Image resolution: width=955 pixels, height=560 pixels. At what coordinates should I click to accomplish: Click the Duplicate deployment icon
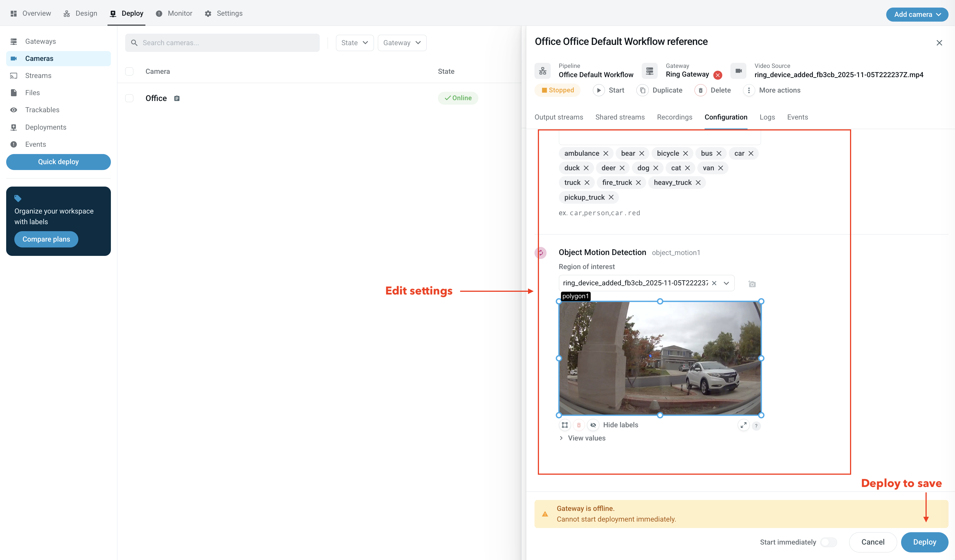click(642, 91)
